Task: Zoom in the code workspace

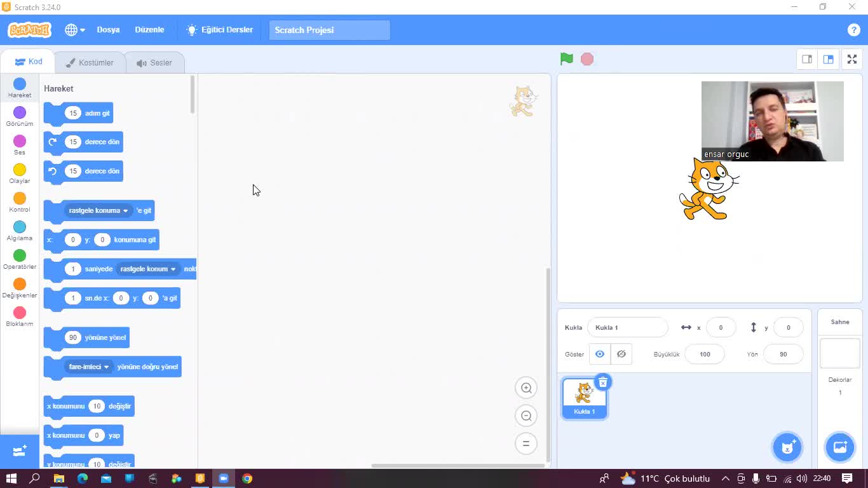Action: pyautogui.click(x=526, y=388)
